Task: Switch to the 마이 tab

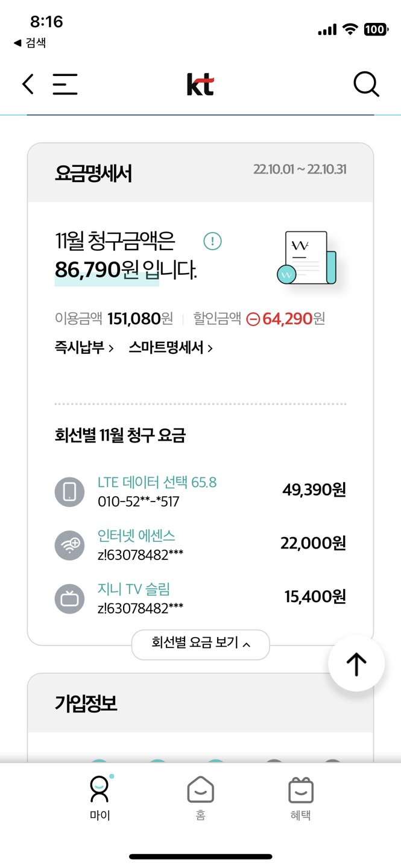Action: pos(100,797)
